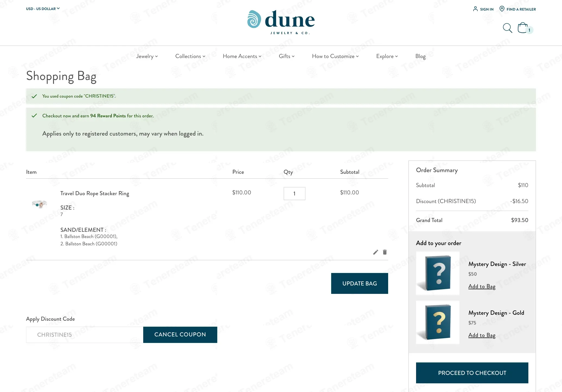
Task: Click the Grand Total $93.50 value
Action: 519,220
